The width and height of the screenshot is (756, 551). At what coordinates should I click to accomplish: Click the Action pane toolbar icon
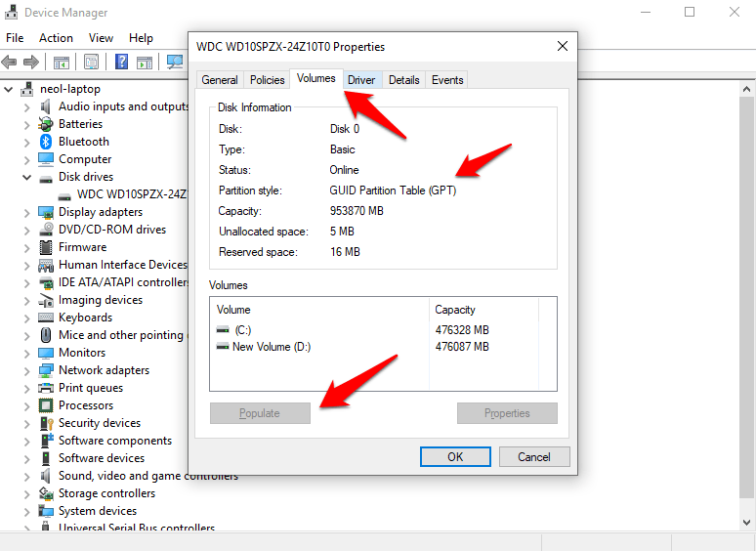145,63
